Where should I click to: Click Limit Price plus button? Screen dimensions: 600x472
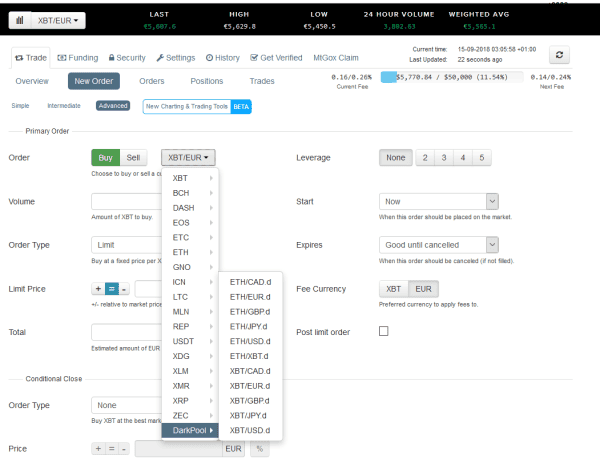98,289
